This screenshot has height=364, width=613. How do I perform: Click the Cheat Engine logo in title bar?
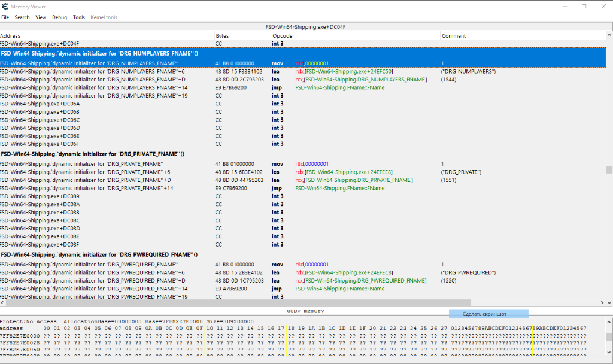click(5, 6)
